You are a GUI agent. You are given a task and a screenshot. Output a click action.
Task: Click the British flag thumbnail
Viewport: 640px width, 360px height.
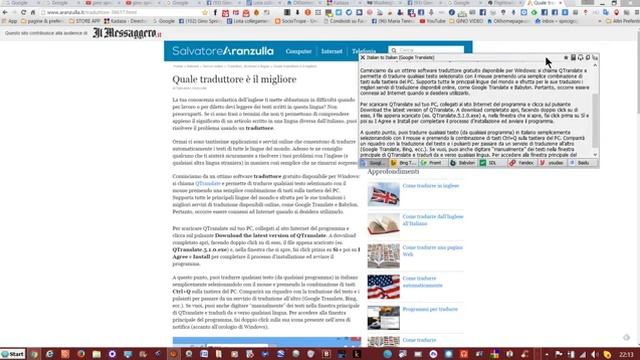click(x=383, y=194)
